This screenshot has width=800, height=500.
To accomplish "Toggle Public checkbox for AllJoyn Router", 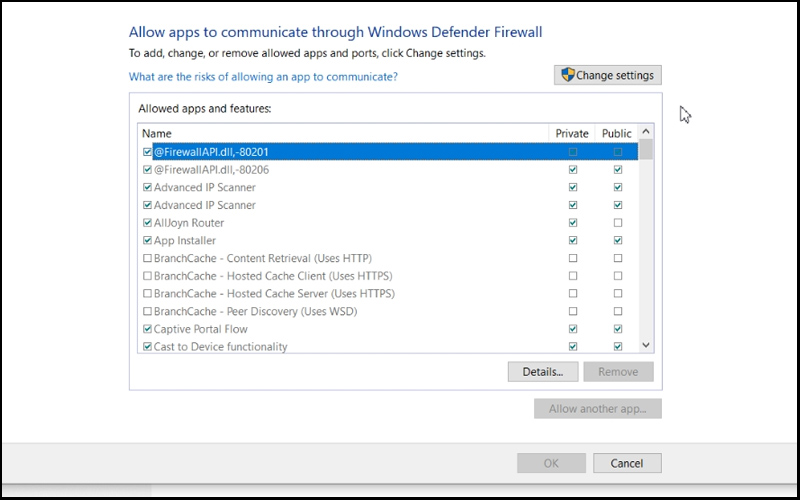I will pos(618,222).
